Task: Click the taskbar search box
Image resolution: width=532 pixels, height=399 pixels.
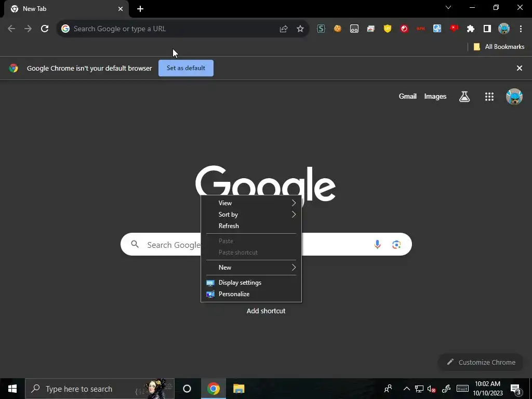Action: click(x=100, y=389)
